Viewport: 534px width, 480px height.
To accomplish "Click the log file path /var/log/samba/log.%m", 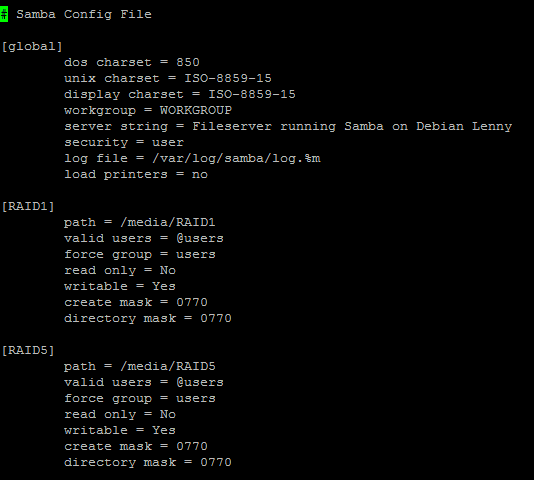I will (x=236, y=158).
